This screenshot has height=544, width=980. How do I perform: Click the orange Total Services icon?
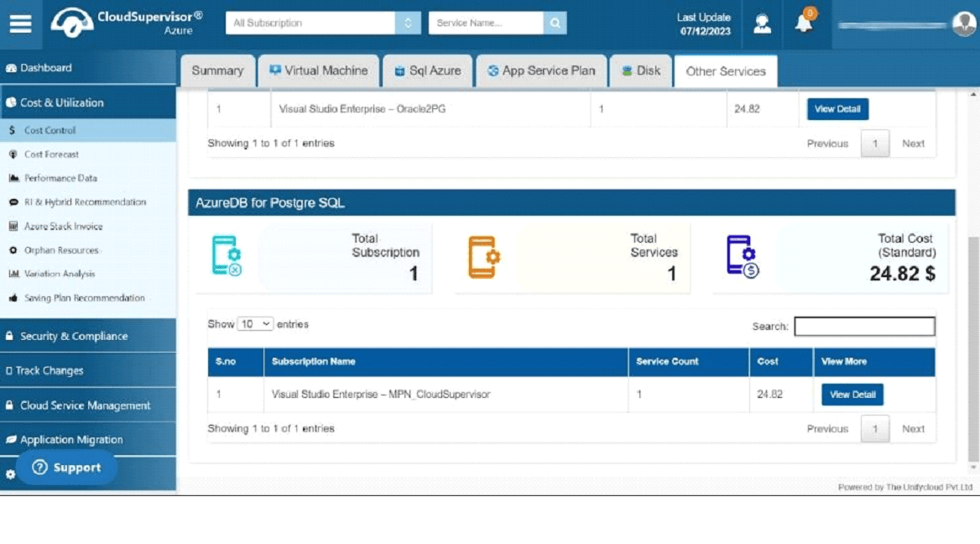click(x=484, y=256)
